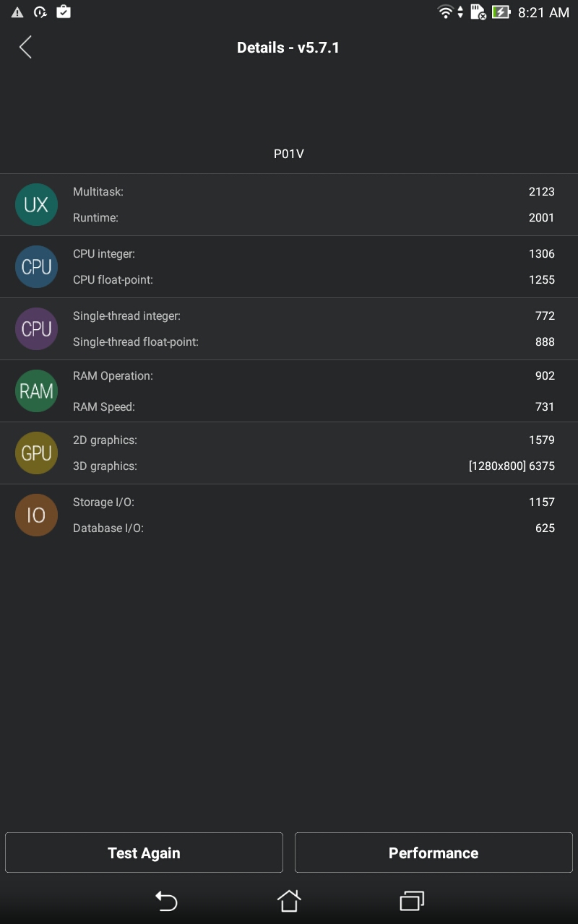Screen dimensions: 578x924
Task: Tap the back arrow in header
Action: (25, 48)
